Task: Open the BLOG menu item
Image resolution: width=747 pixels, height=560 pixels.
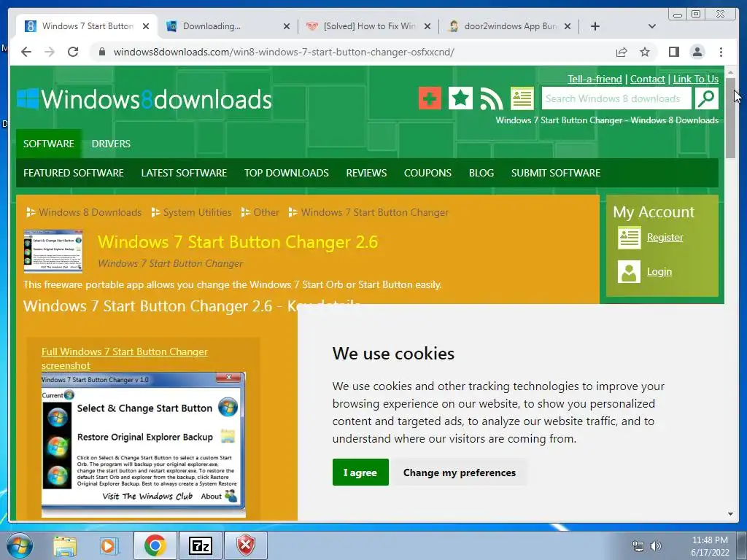Action: point(481,173)
